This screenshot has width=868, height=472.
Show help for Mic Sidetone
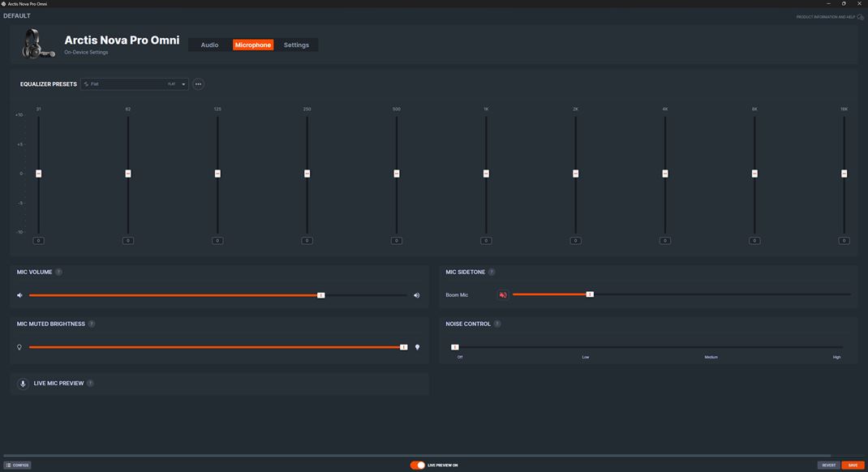click(x=492, y=272)
